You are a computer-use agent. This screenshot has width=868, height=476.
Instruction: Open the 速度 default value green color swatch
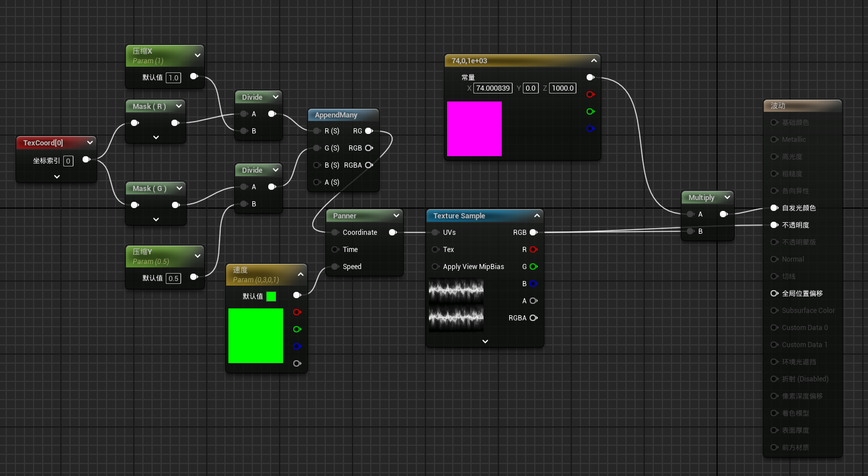point(271,296)
